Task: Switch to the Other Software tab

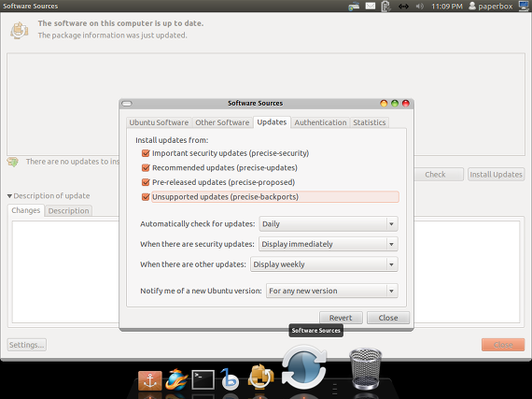Action: point(222,122)
